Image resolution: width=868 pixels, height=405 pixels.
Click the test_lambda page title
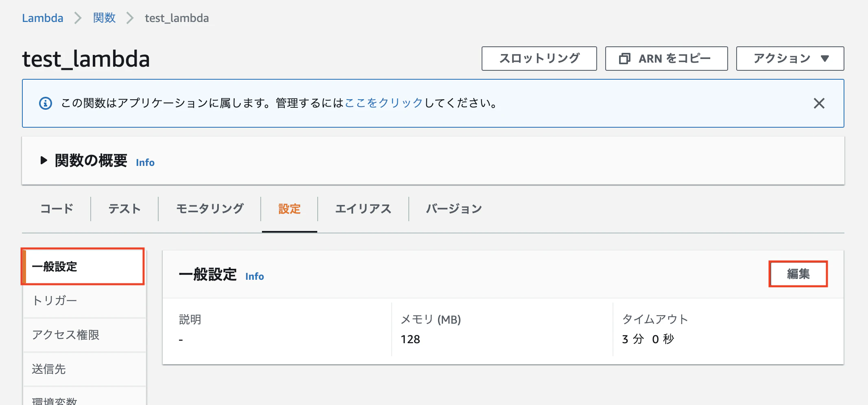point(86,59)
